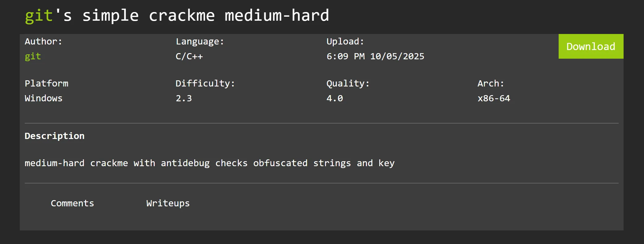The image size is (644, 244).
Task: Select the C/C++ language value
Action: click(189, 57)
